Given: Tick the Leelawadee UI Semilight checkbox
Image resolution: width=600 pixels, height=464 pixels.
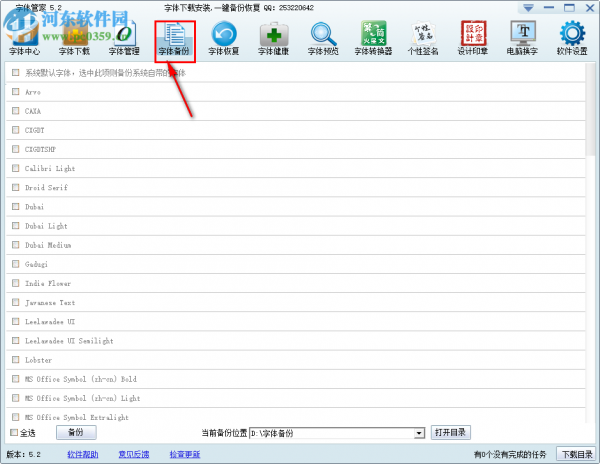Looking at the screenshot, I should (x=15, y=340).
